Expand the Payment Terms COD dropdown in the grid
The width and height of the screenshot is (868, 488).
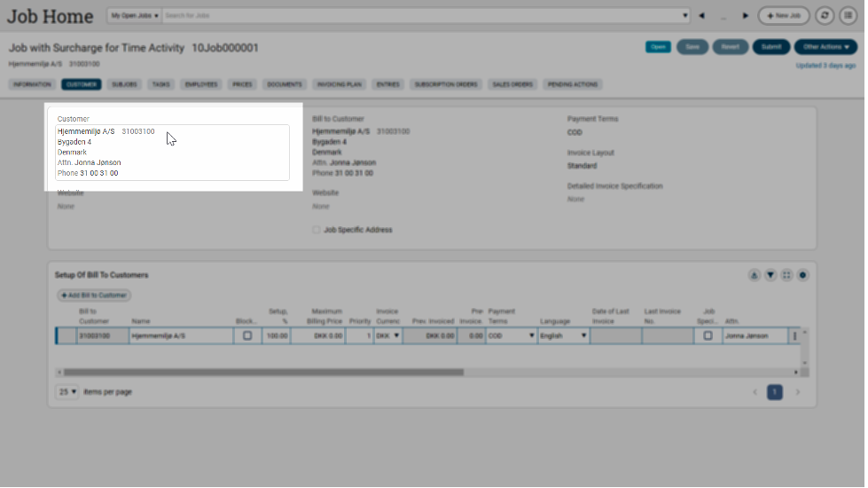532,336
